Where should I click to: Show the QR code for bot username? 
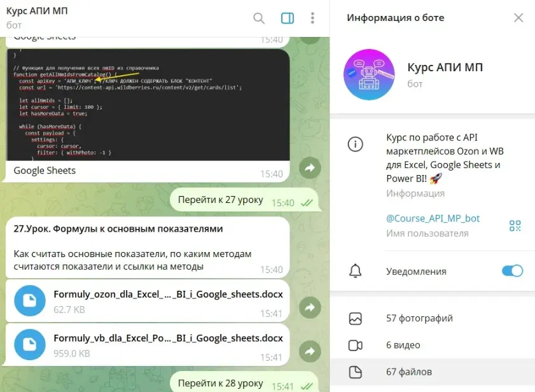(x=515, y=225)
